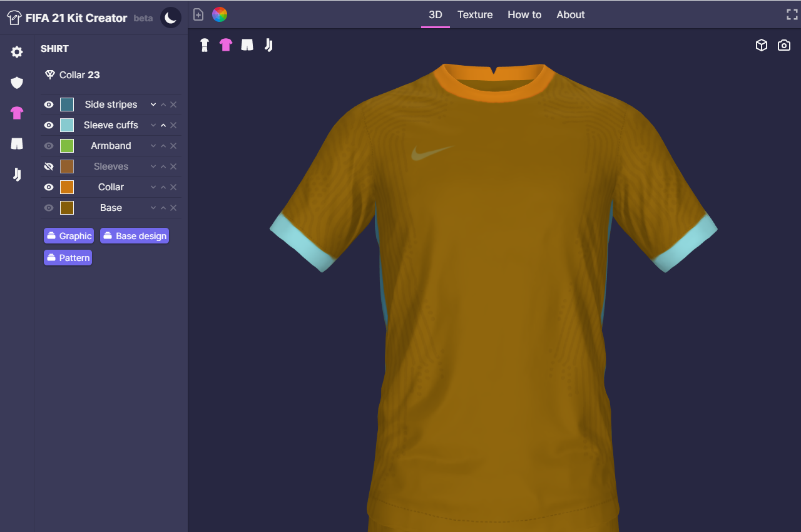
Task: Enter fullscreen mode
Action: click(792, 14)
